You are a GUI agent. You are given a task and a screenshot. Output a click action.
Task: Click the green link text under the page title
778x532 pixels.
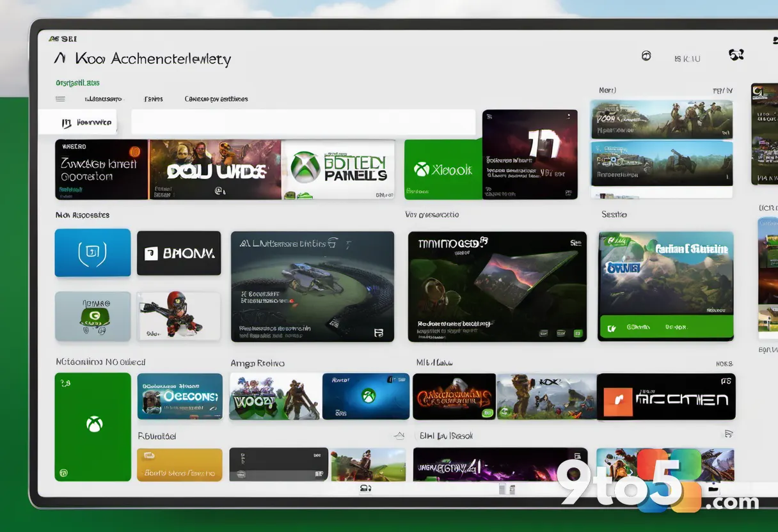[77, 82]
